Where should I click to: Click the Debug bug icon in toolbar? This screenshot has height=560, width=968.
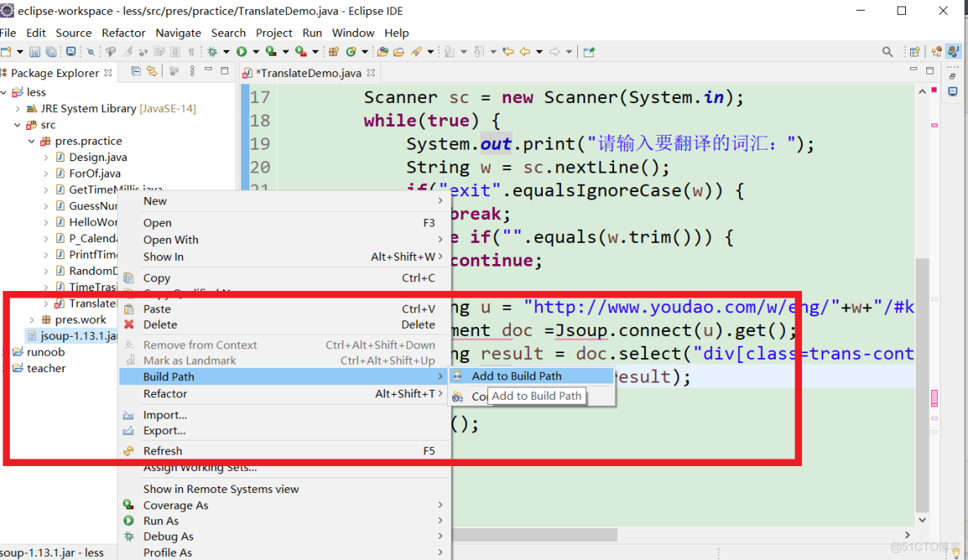pos(213,52)
